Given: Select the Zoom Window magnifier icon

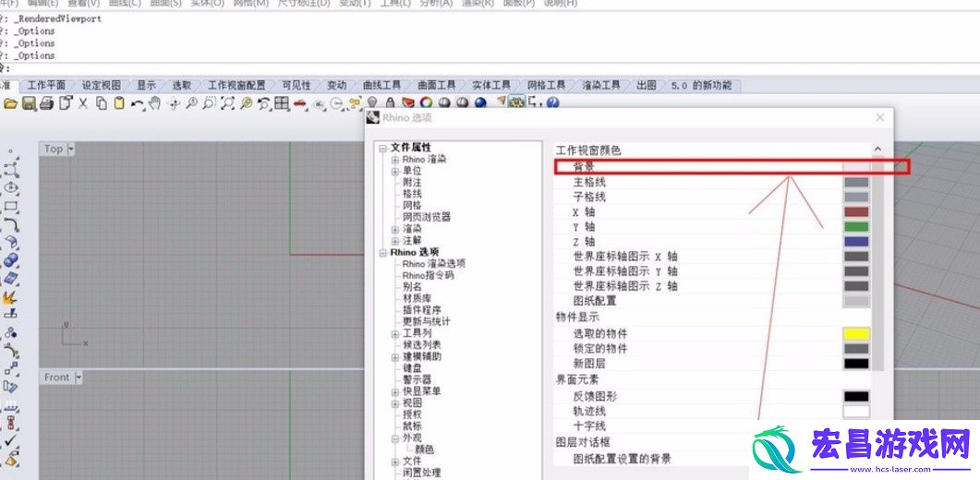Looking at the screenshot, I should (210, 103).
